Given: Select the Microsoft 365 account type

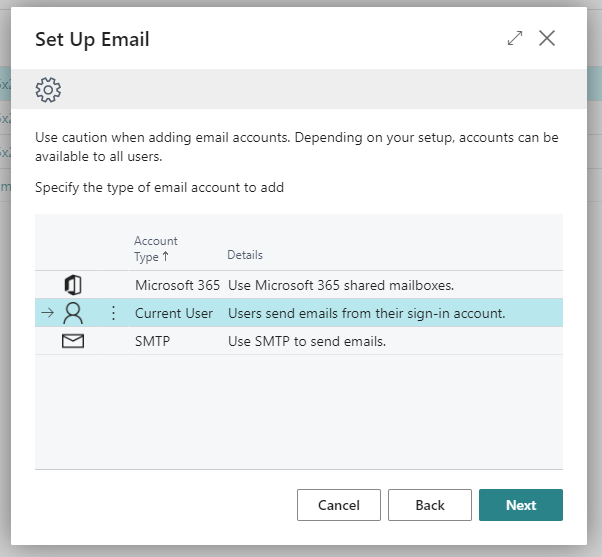Looking at the screenshot, I should point(177,285).
